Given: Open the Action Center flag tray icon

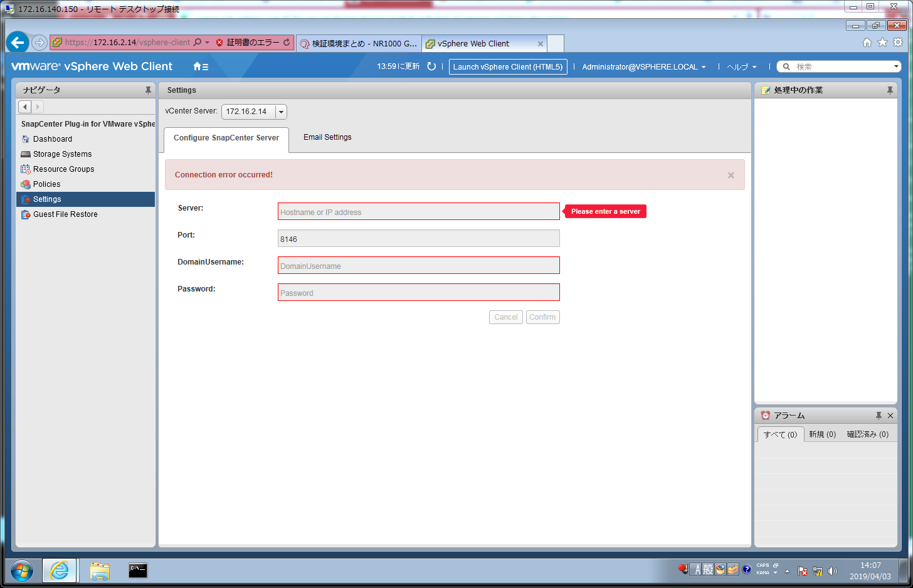Looking at the screenshot, I should (803, 571).
